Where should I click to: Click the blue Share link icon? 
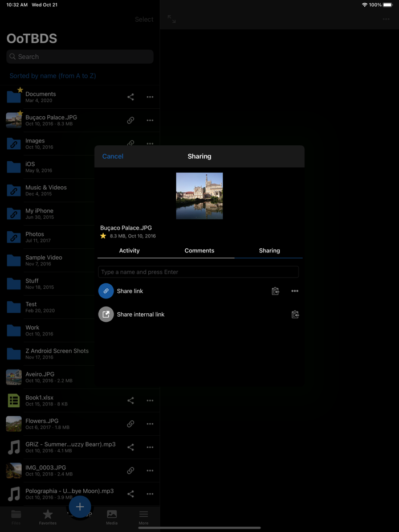click(106, 291)
